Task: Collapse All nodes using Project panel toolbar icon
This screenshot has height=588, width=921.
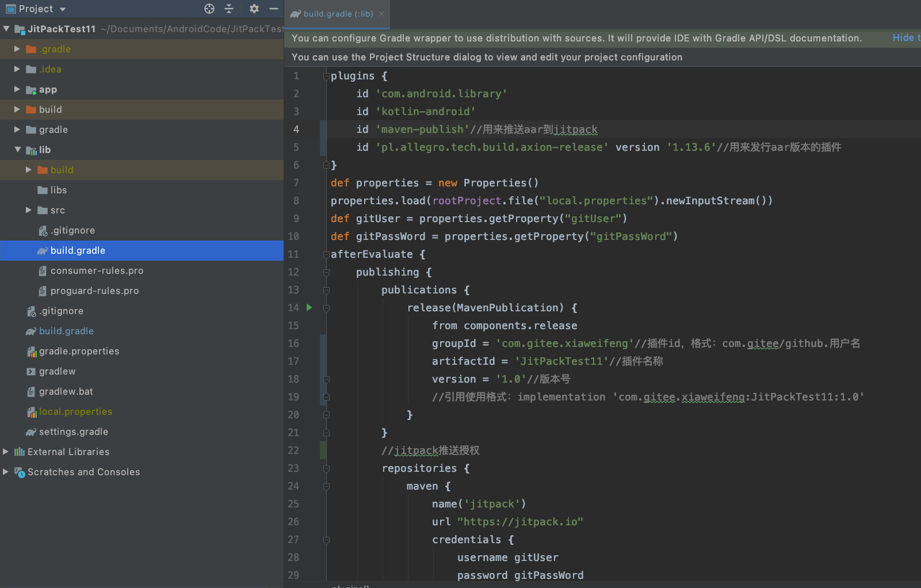Action: [x=228, y=9]
